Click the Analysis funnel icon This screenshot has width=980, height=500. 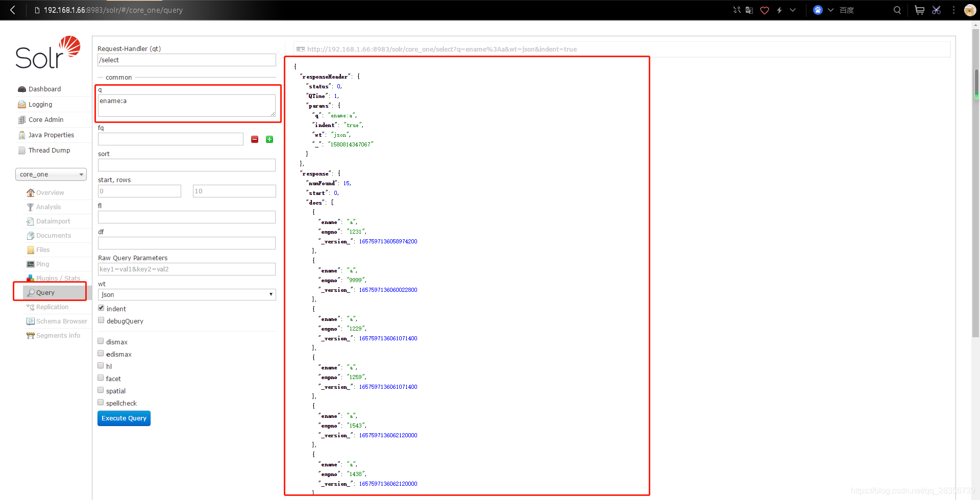(31, 207)
